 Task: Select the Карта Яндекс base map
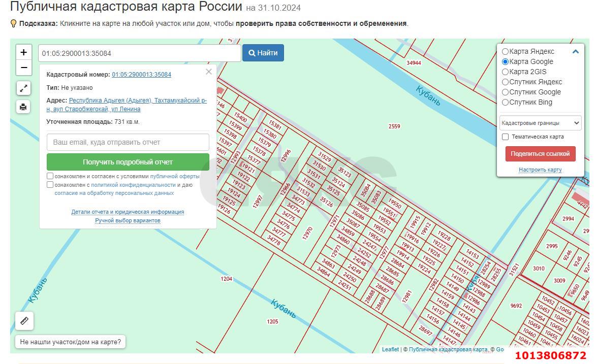click(505, 51)
